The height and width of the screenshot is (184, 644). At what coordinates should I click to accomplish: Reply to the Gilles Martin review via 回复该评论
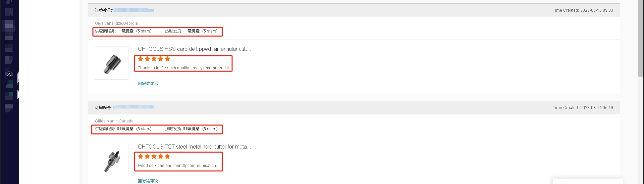148,181
